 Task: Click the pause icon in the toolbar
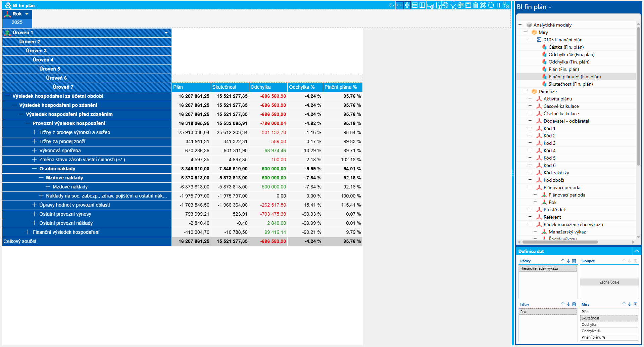pos(498,5)
